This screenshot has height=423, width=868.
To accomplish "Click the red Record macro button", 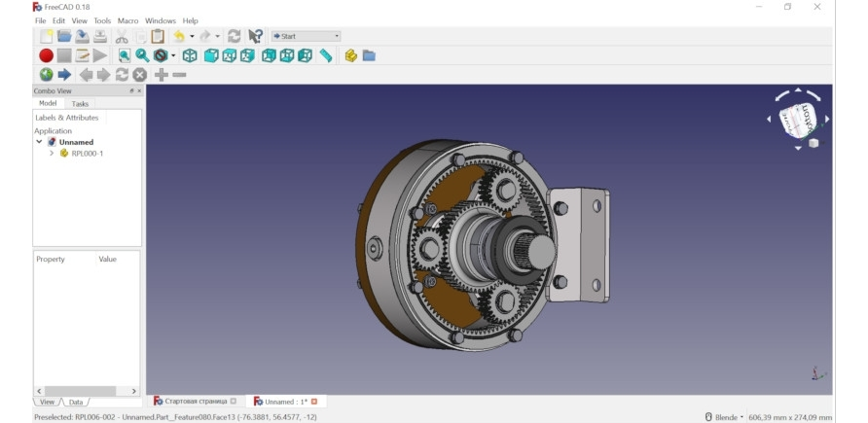I will (x=46, y=55).
